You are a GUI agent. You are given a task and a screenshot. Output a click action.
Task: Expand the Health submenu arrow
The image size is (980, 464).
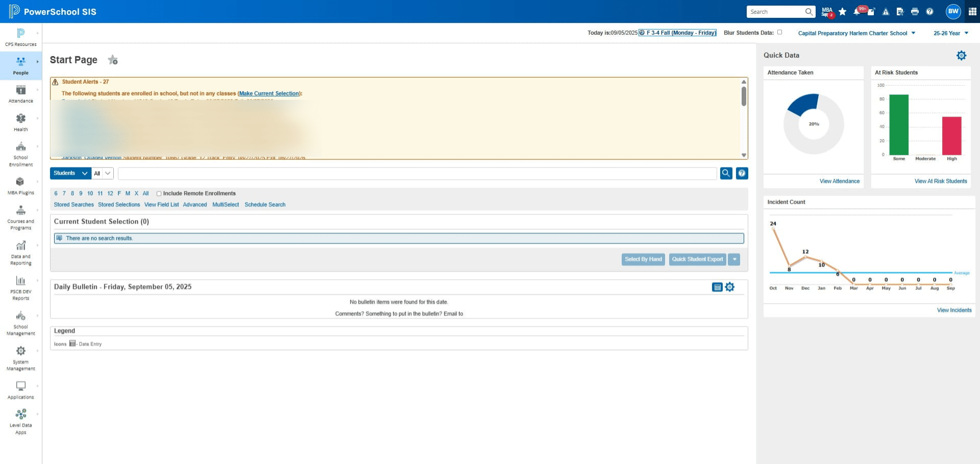[37, 118]
